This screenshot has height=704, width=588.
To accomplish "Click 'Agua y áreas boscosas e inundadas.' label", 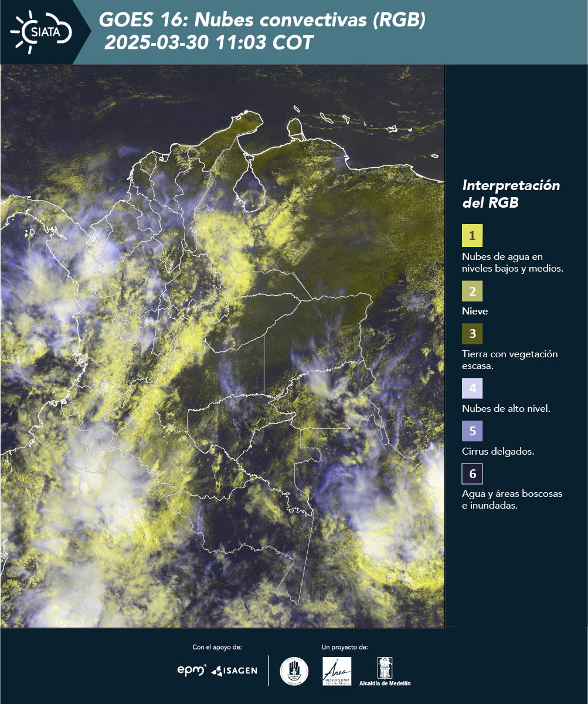I will [x=512, y=500].
